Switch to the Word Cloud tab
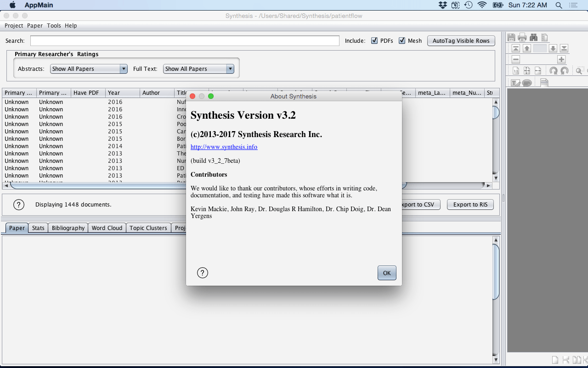Screen dimensions: 588x368 coord(107,228)
